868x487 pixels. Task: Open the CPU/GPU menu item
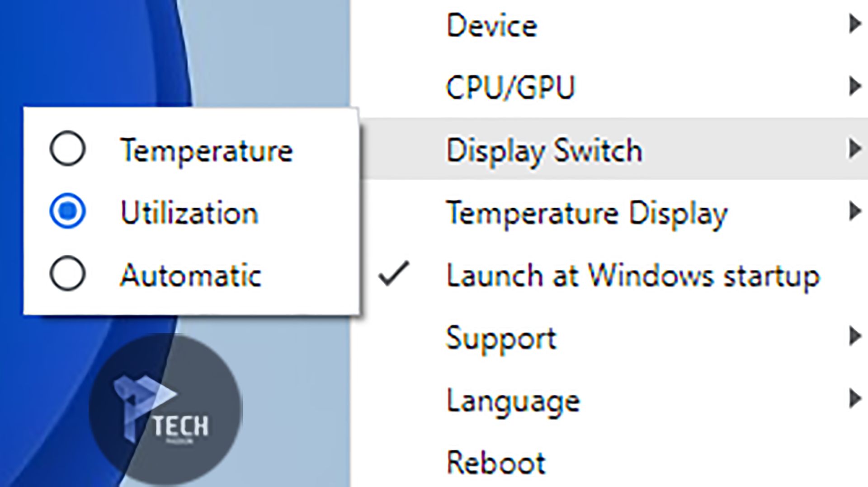pos(510,87)
